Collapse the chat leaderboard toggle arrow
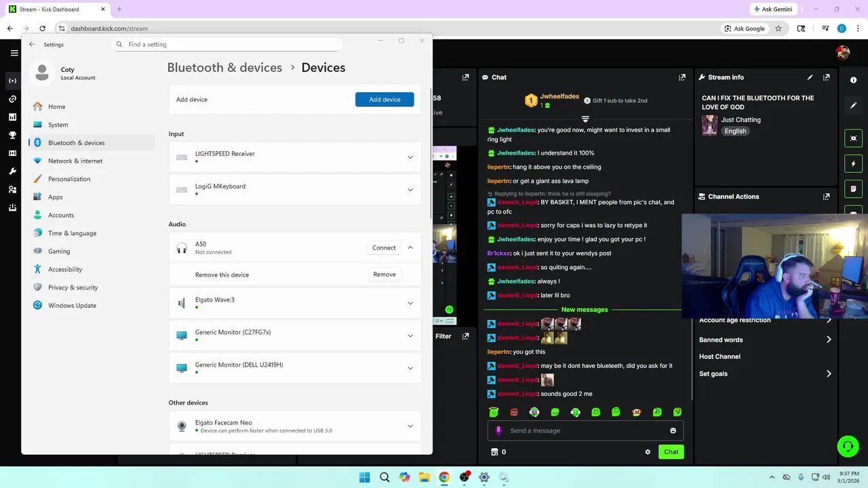This screenshot has height=488, width=868. pyautogui.click(x=585, y=119)
